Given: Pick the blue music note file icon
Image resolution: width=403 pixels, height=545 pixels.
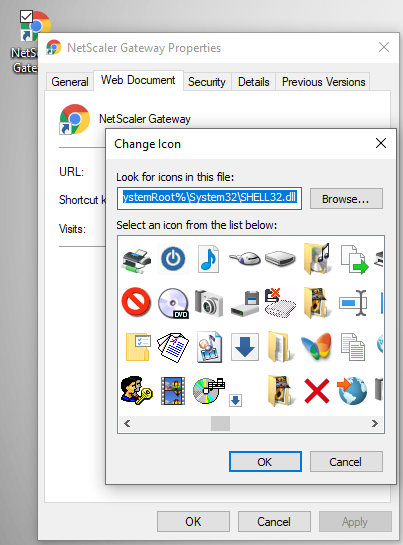Looking at the screenshot, I should click(x=209, y=259).
